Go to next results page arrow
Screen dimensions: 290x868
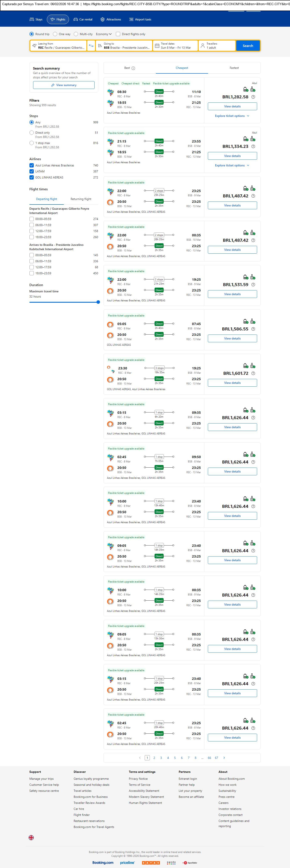tap(224, 758)
